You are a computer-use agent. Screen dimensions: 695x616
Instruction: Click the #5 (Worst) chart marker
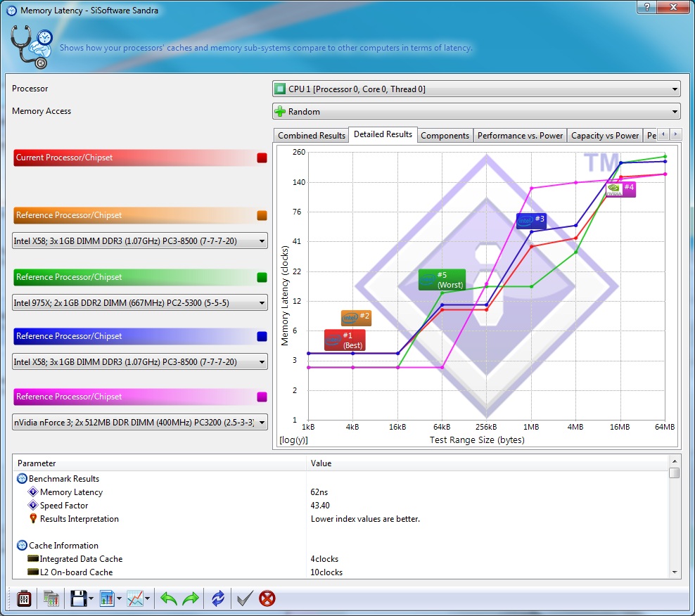(442, 280)
